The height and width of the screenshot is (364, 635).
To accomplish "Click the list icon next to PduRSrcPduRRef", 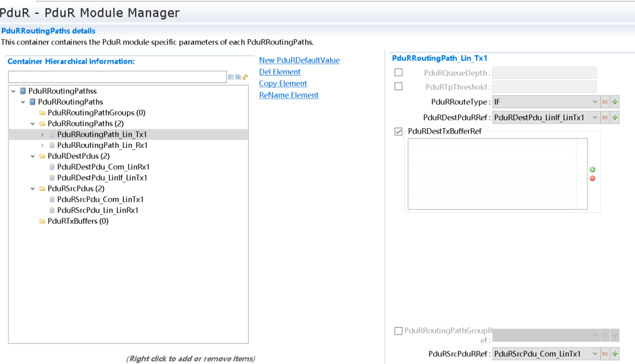I will (606, 354).
